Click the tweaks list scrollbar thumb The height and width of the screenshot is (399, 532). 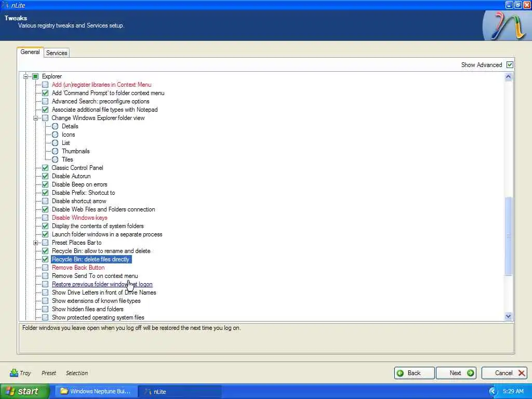coord(508,236)
